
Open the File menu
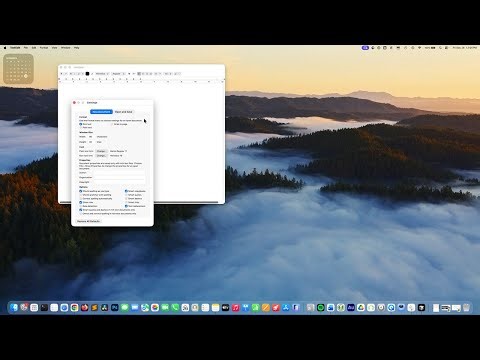click(26, 48)
